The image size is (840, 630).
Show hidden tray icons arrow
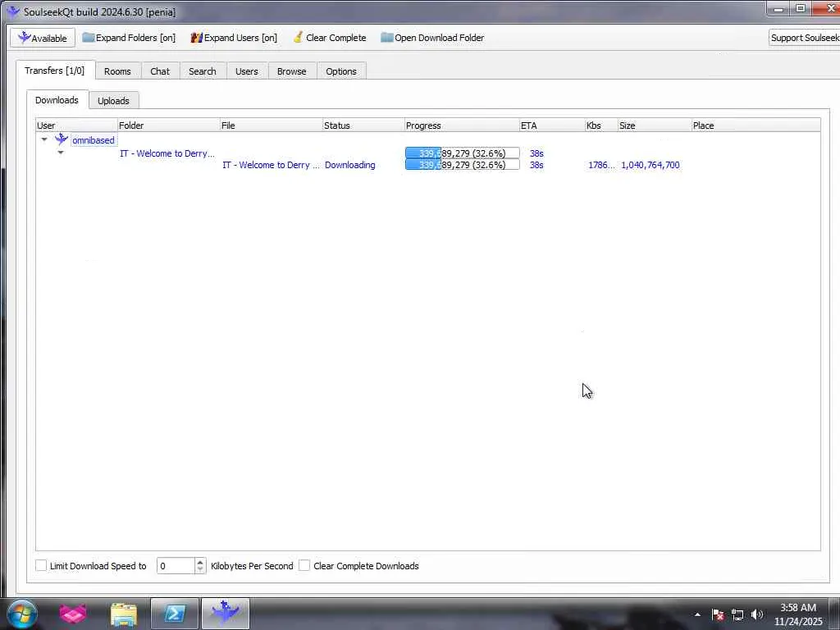click(x=697, y=614)
